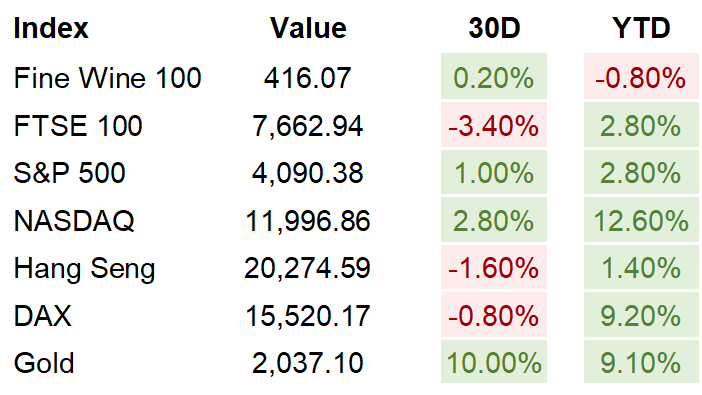Click the green 10.00% 30D cell
Image resolution: width=702 pixels, height=395 pixels.
[x=494, y=361]
